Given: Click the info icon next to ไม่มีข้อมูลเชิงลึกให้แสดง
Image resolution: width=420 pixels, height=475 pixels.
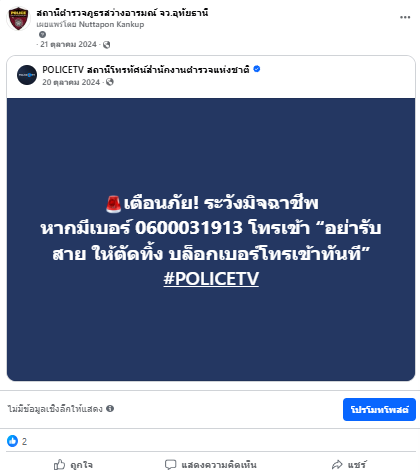Looking at the screenshot, I should [110, 408].
